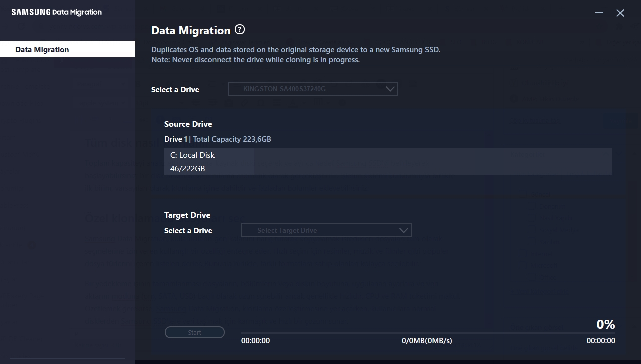Viewport: 641px width, 364px height.
Task: Click the Target Drive section label
Action: coord(187,215)
